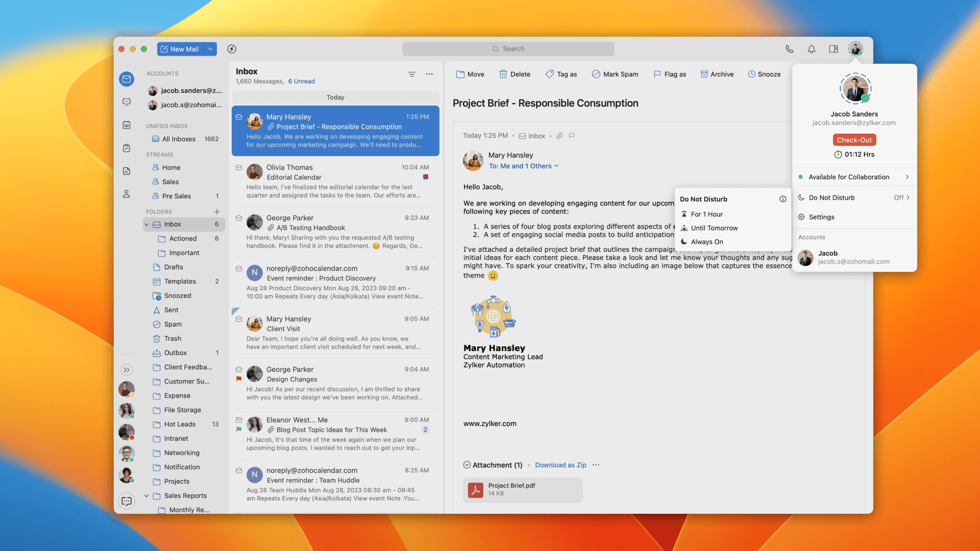980x551 pixels.
Task: Click the attachment paperclip in email header
Action: tap(559, 136)
